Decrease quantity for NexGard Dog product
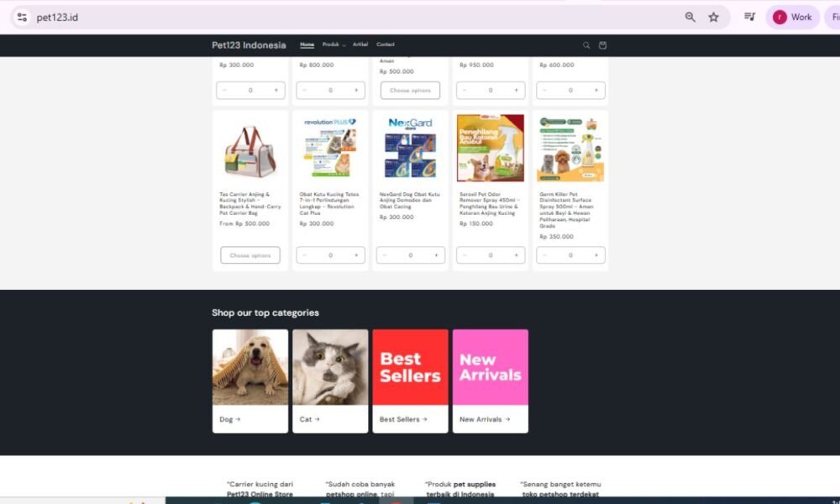840x504 pixels. pyautogui.click(x=385, y=255)
